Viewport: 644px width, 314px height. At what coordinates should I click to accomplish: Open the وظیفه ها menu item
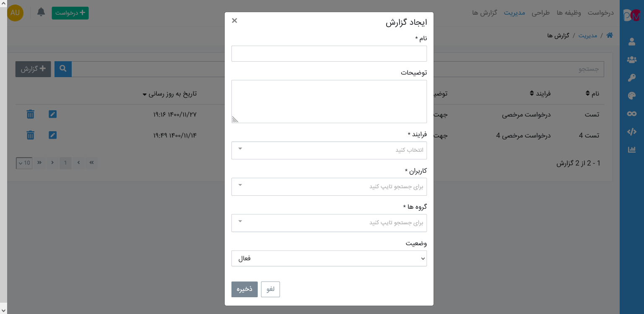569,13
